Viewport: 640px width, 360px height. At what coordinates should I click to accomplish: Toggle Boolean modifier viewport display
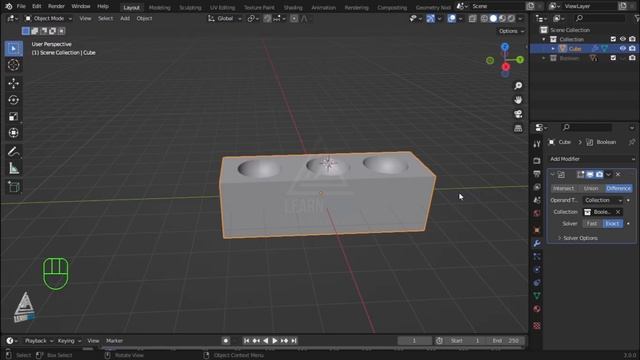(x=590, y=175)
